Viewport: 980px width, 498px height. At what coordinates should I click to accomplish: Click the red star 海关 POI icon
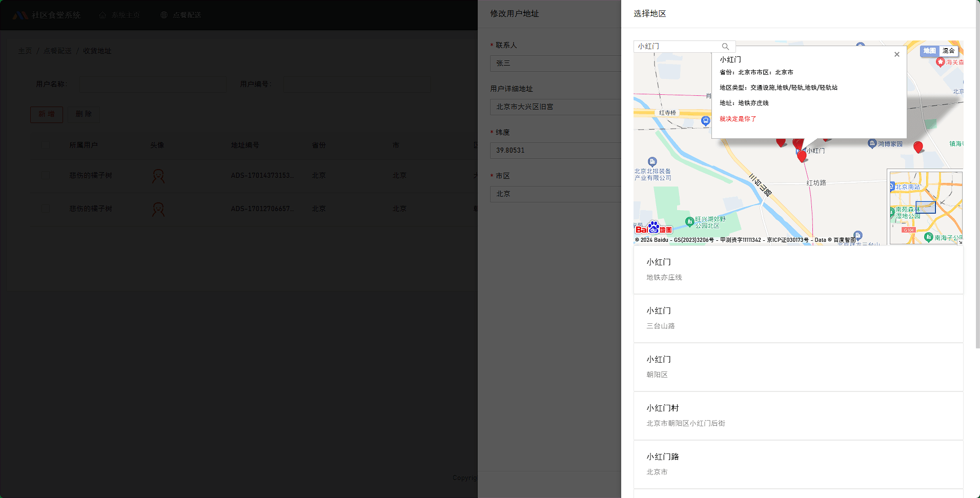tap(940, 62)
